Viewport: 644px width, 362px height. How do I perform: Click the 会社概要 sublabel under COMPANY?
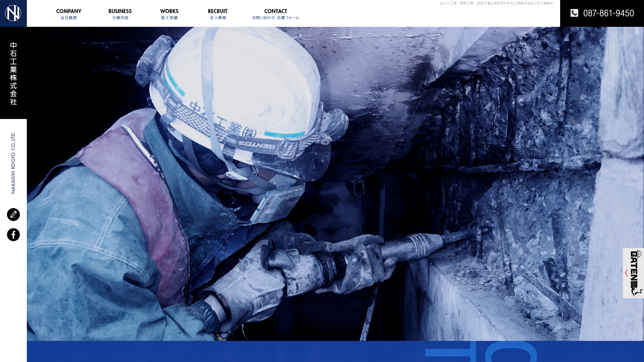[x=68, y=18]
